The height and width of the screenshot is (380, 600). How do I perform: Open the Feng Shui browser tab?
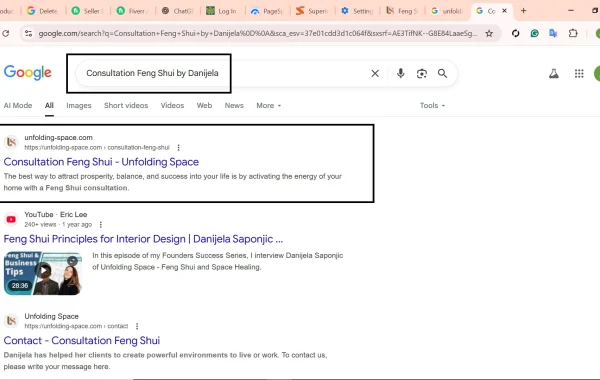tap(402, 11)
